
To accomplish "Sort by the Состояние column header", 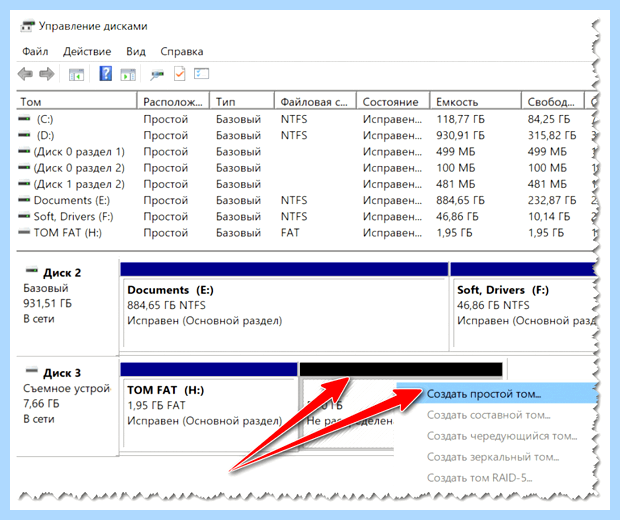I will (393, 102).
